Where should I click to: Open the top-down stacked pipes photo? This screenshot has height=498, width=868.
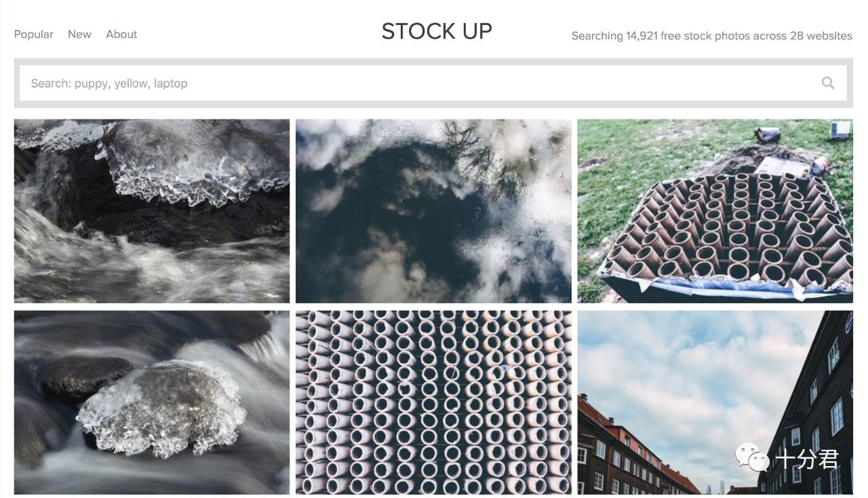click(x=433, y=402)
